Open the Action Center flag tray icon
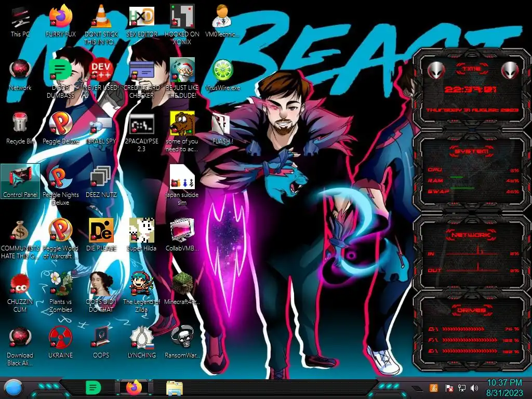This screenshot has width=532, height=399. point(449,388)
